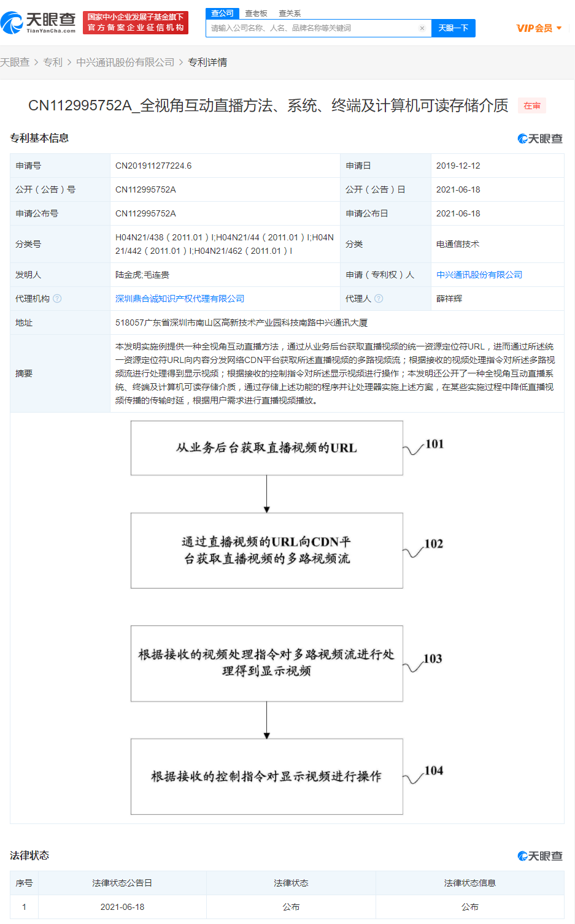
Task: Click the TianYanCha logo
Action: [x=39, y=23]
